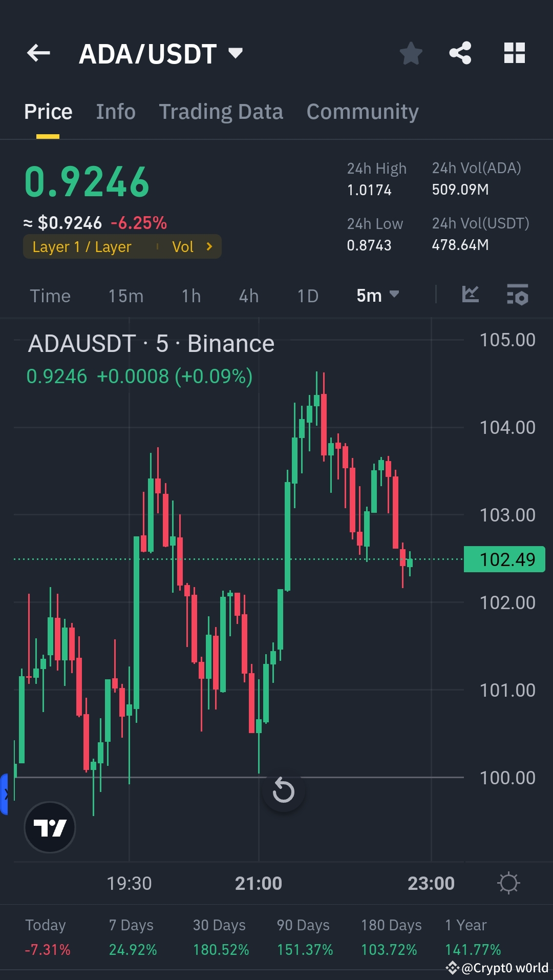This screenshot has width=553, height=980.
Task: Reset the chart with the refresh icon
Action: pyautogui.click(x=283, y=790)
